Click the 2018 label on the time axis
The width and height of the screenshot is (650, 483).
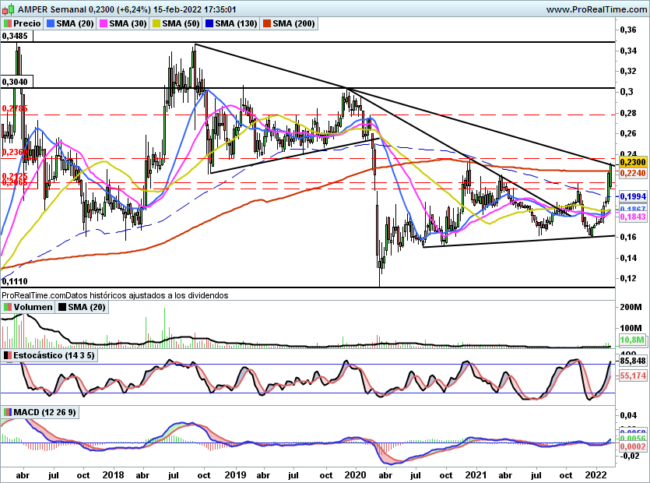[113, 474]
